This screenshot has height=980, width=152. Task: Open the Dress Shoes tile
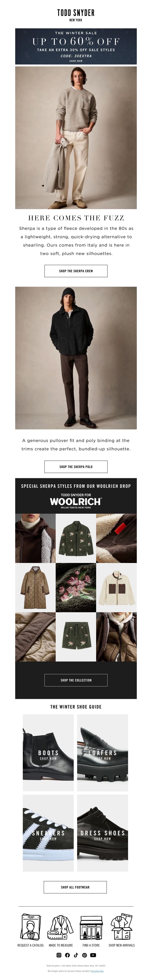pos(103,833)
